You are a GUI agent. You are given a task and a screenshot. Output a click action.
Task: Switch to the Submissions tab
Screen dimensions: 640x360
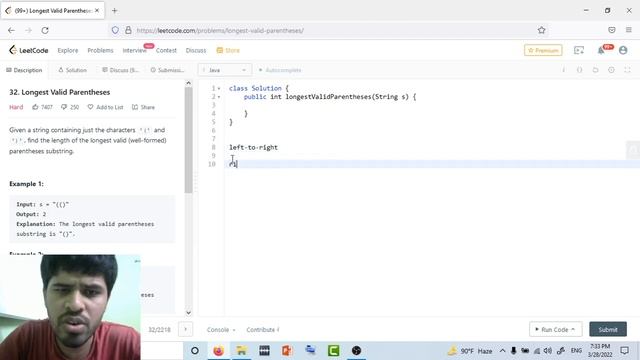click(x=167, y=70)
